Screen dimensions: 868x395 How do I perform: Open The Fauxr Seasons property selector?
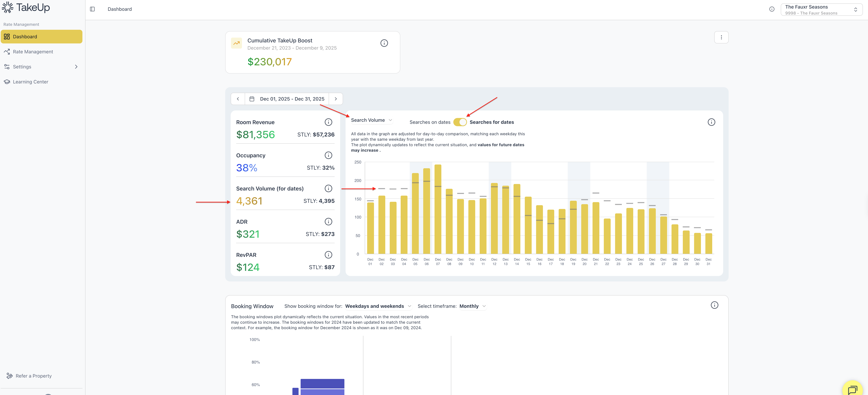pos(821,9)
